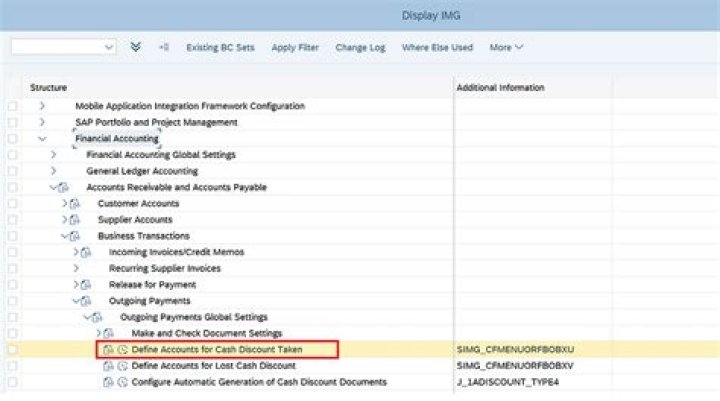Tick the checkbox for Customer Accounts row
The height and width of the screenshot is (401, 720).
click(12, 203)
